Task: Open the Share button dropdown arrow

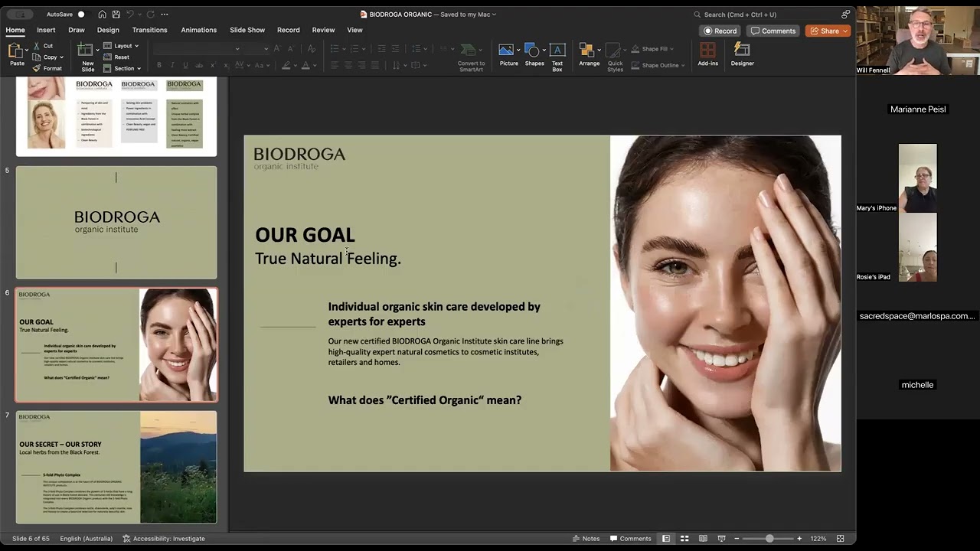Action: tap(845, 31)
